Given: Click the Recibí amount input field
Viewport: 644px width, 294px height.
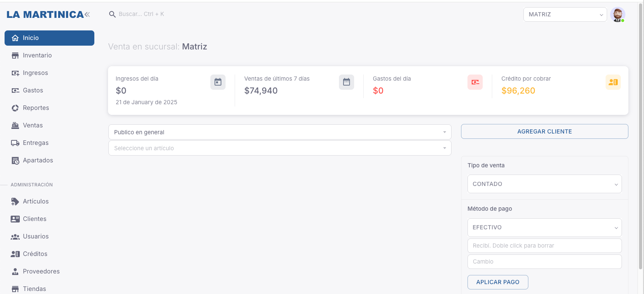Looking at the screenshot, I should coord(544,246).
